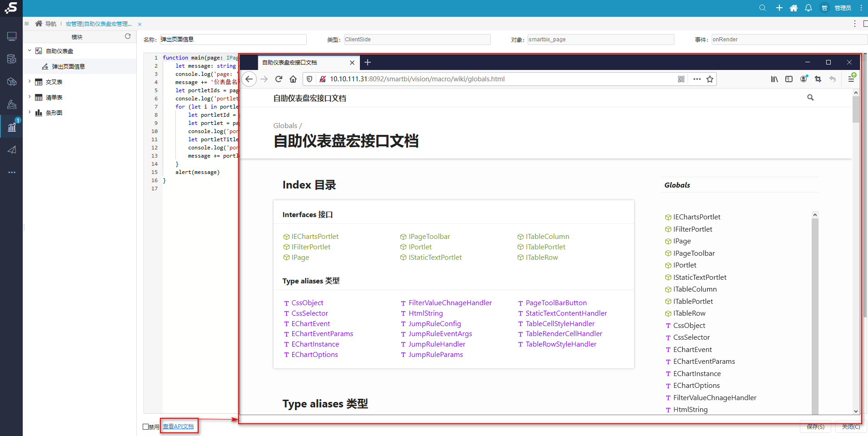The width and height of the screenshot is (868, 436).
Task: Open the browser library icon
Action: tap(774, 79)
